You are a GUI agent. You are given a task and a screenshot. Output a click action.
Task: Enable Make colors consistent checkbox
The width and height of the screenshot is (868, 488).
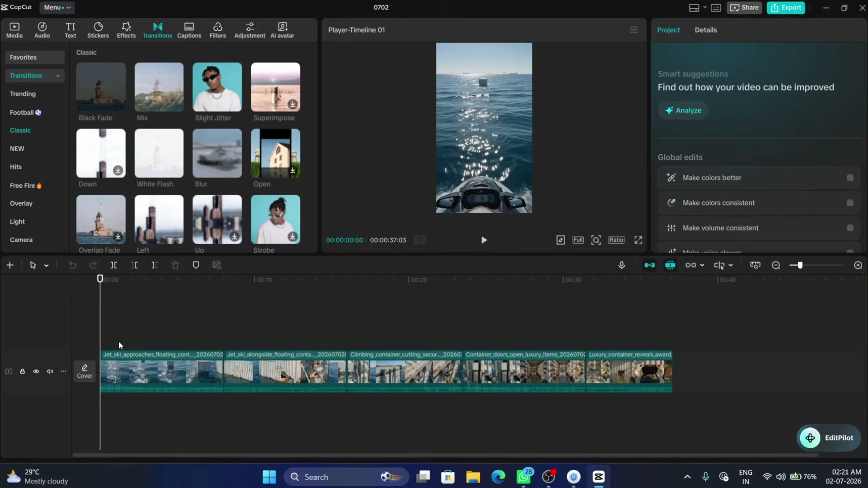click(850, 203)
